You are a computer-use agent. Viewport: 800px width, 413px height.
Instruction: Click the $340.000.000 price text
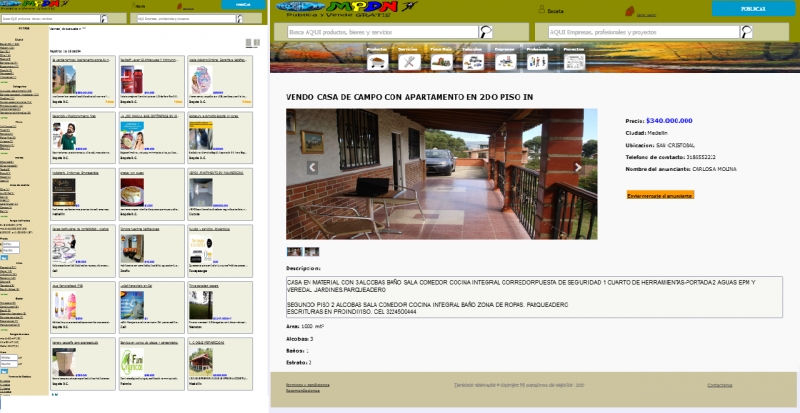(669, 121)
